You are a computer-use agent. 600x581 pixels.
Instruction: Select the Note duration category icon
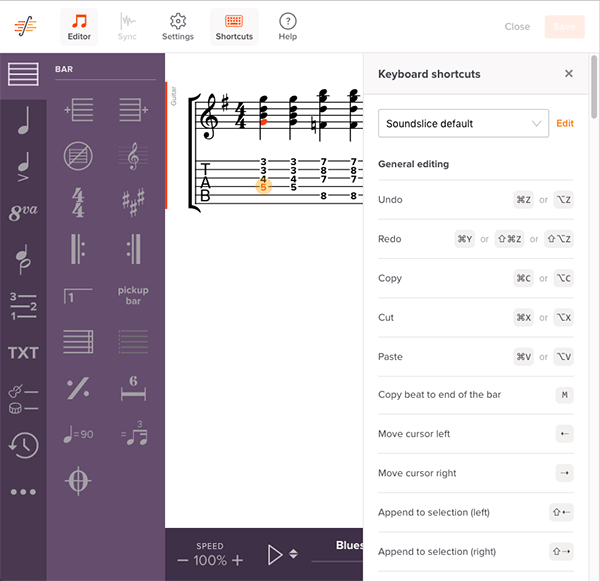point(23,120)
